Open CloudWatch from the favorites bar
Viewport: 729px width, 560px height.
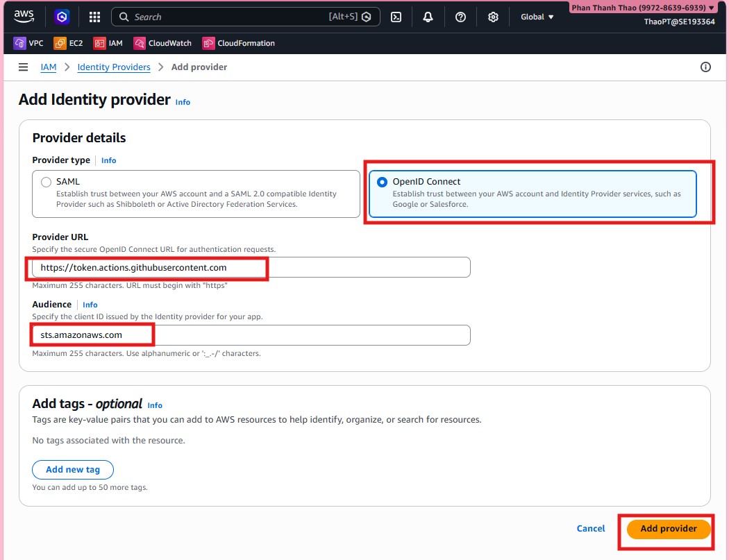[162, 42]
